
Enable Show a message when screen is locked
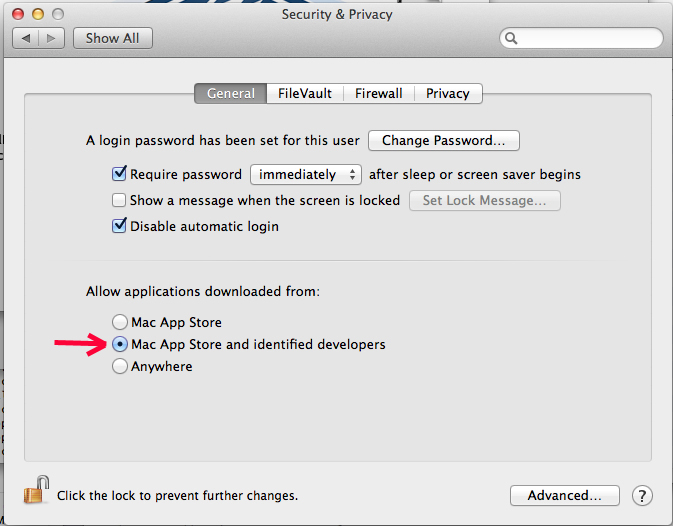[119, 200]
